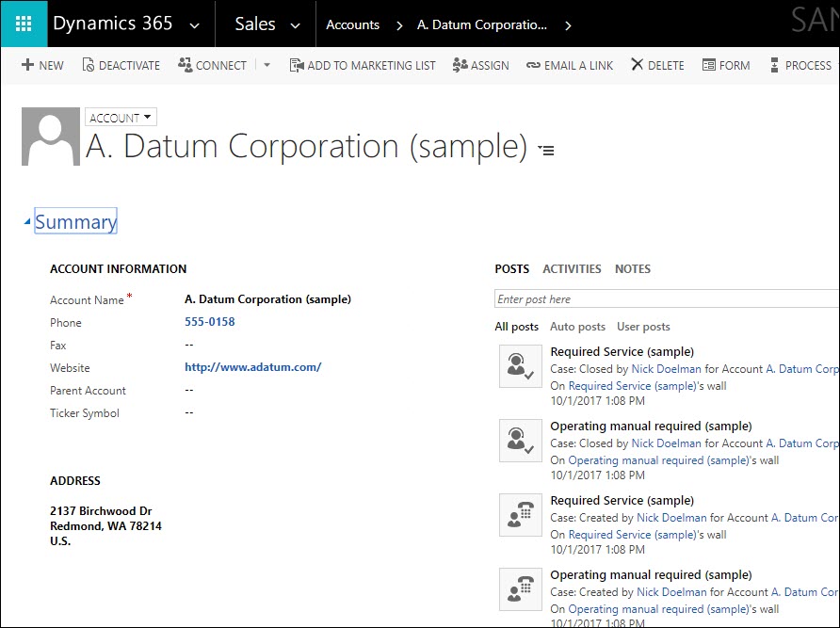Click the DELETE command label
Screen dimensions: 840x628
coord(666,65)
